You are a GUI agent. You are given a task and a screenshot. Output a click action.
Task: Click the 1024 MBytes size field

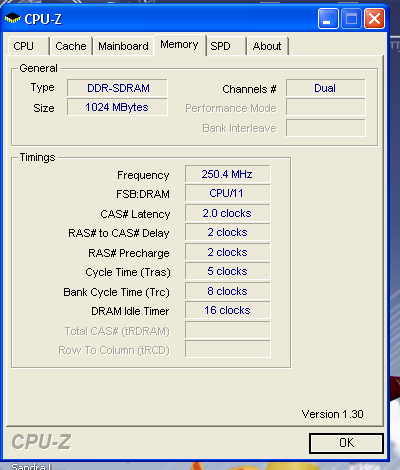tap(117, 107)
